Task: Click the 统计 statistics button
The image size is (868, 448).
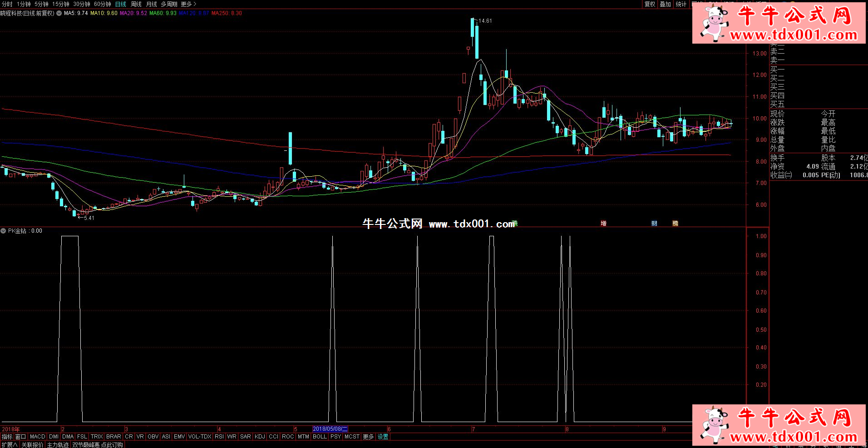Action: coord(681,4)
